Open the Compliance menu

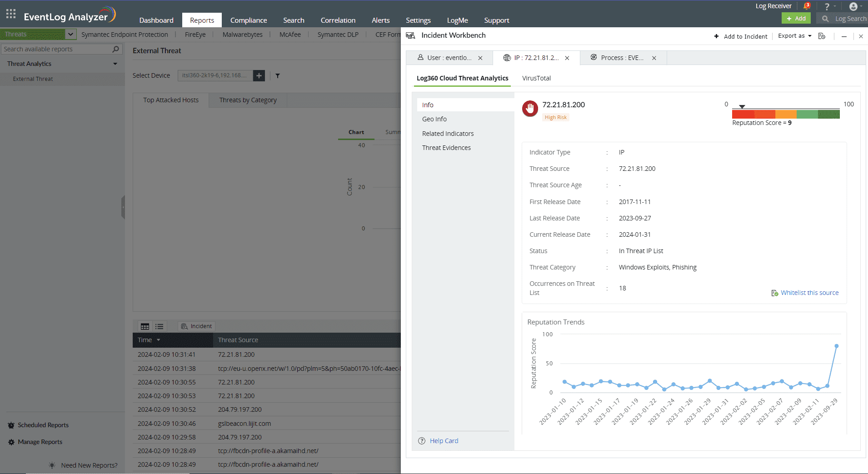[x=249, y=20]
